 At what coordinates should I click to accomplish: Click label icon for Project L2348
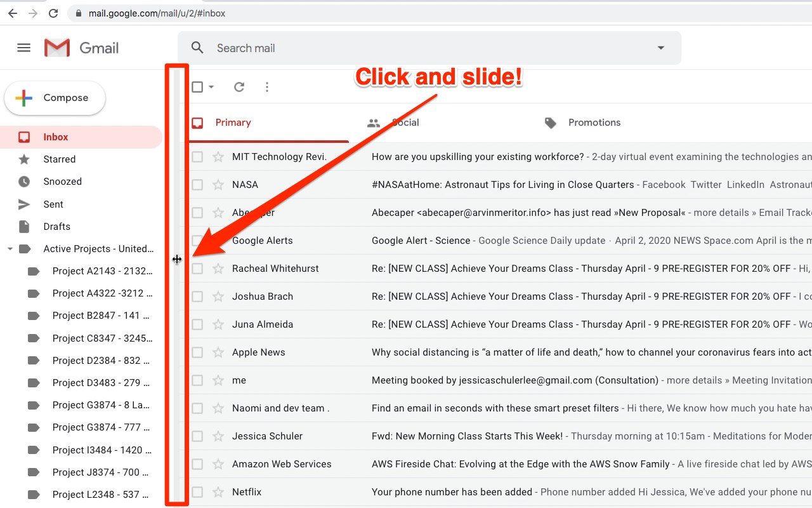[x=34, y=495]
